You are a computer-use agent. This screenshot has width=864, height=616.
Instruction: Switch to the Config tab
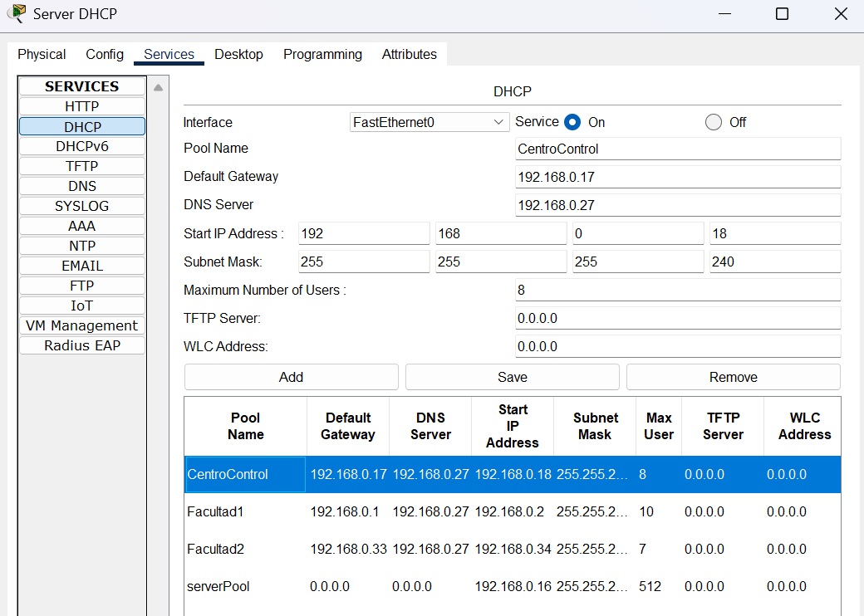[104, 55]
